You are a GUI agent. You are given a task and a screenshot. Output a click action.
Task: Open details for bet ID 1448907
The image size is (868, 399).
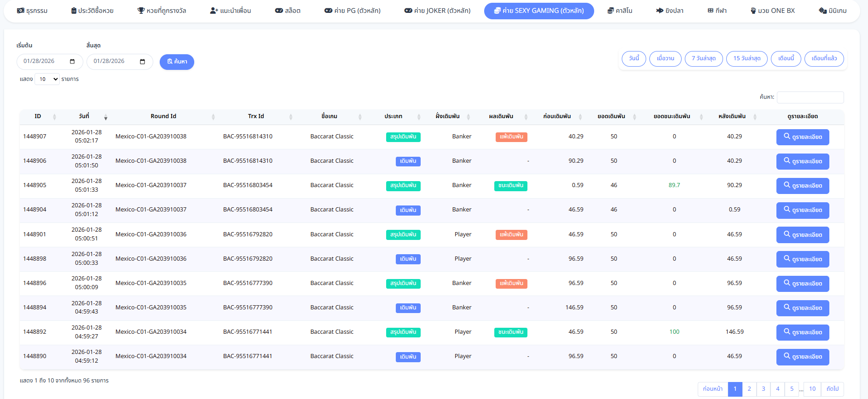click(x=802, y=137)
